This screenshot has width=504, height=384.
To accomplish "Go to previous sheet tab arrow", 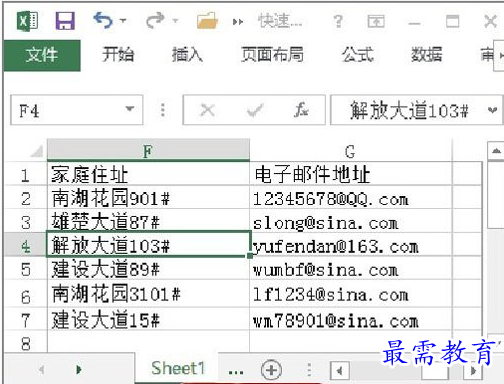I will (x=42, y=369).
